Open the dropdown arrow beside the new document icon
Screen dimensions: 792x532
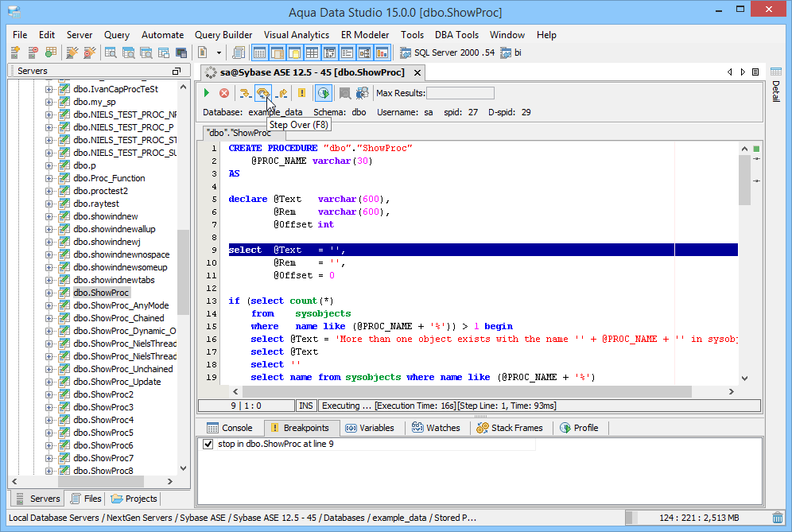tap(219, 52)
